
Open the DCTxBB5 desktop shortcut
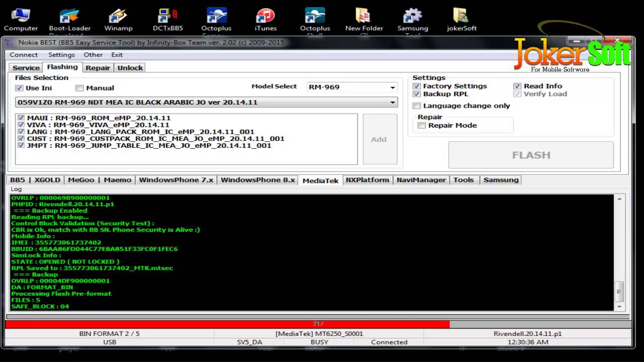coord(168,19)
